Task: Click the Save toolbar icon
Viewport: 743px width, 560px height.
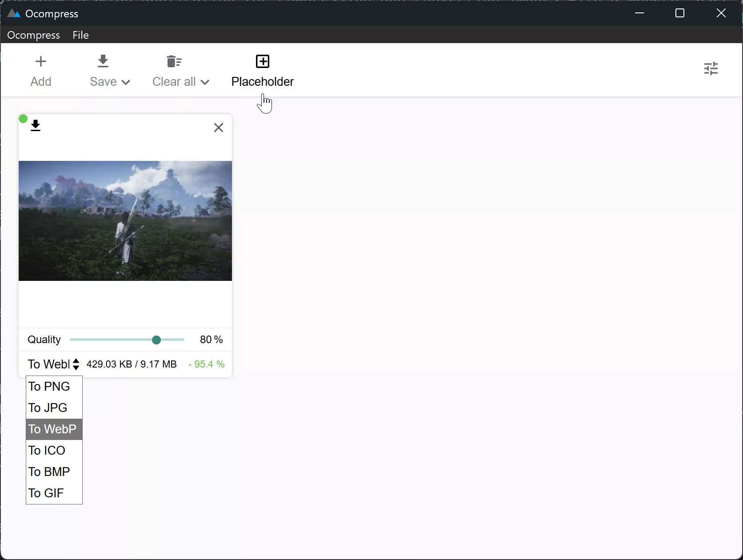Action: [103, 61]
